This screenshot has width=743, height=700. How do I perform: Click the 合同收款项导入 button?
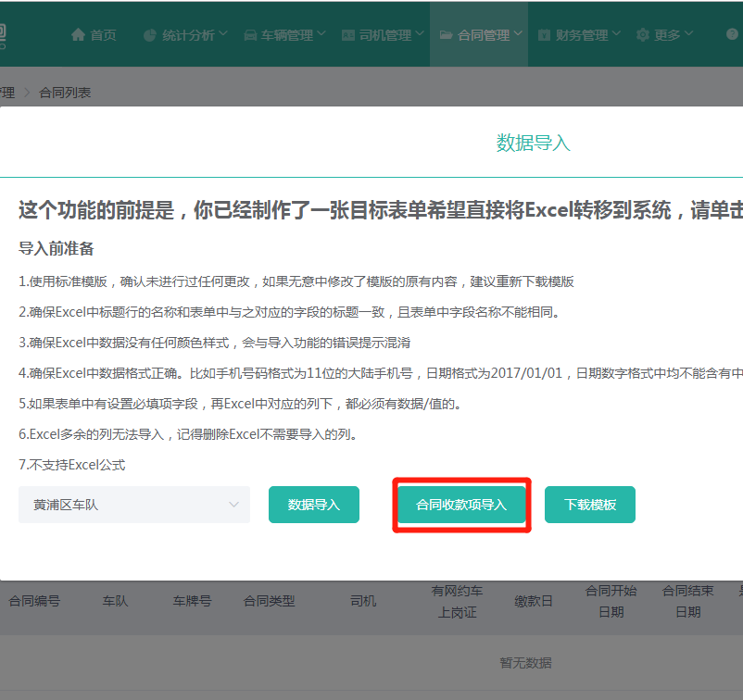coord(461,505)
